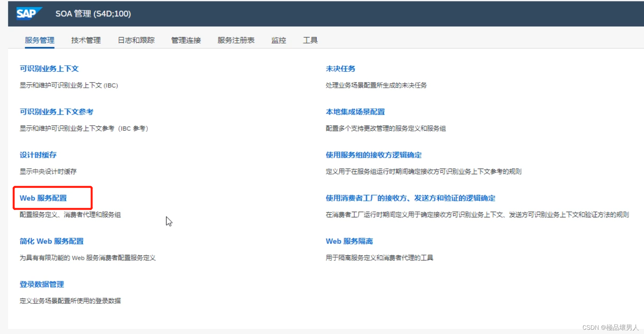Select the 服务管理 tab
Screen dimensions: 644x334
point(39,40)
